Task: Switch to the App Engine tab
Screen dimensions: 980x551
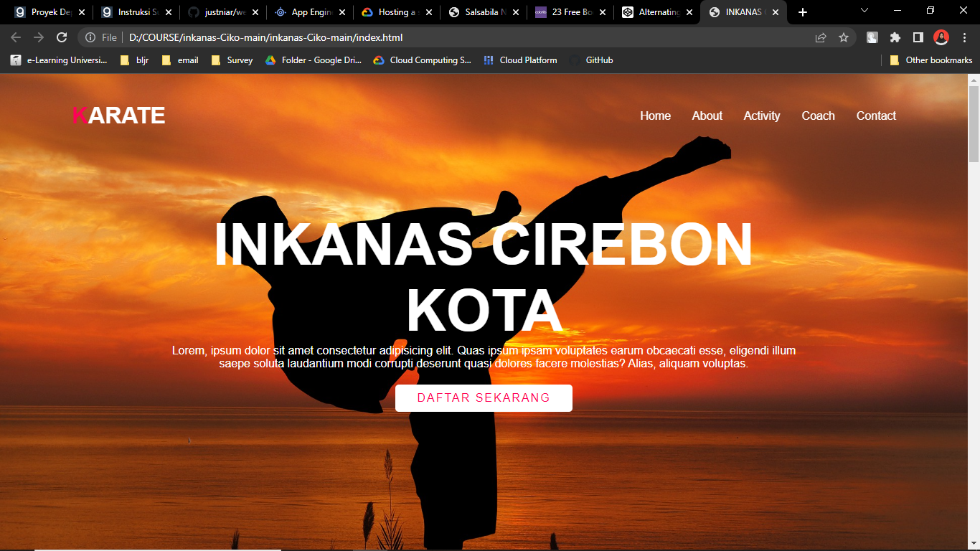Action: tap(307, 12)
